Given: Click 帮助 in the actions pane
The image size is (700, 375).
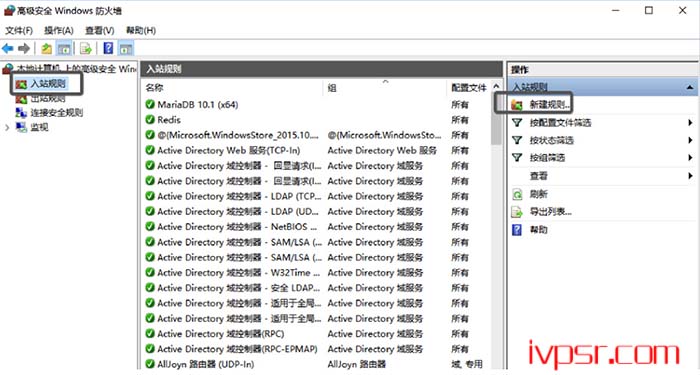Looking at the screenshot, I should (538, 229).
